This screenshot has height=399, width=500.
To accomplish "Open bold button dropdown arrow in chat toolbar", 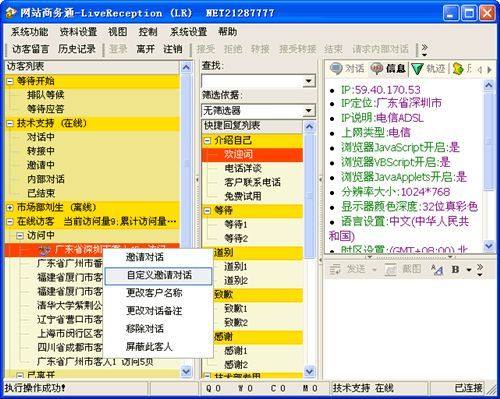I will tap(469, 270).
